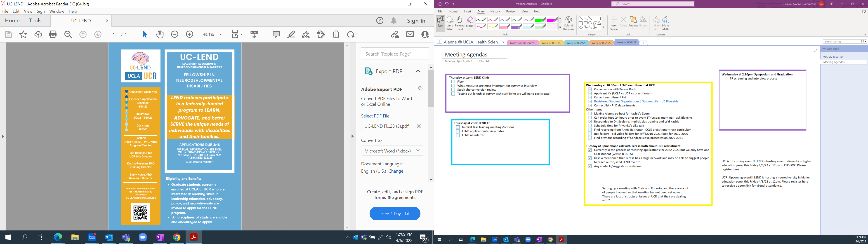The image size is (868, 244).
Task: Collapse the Export PDF panel chevron
Action: (x=418, y=71)
